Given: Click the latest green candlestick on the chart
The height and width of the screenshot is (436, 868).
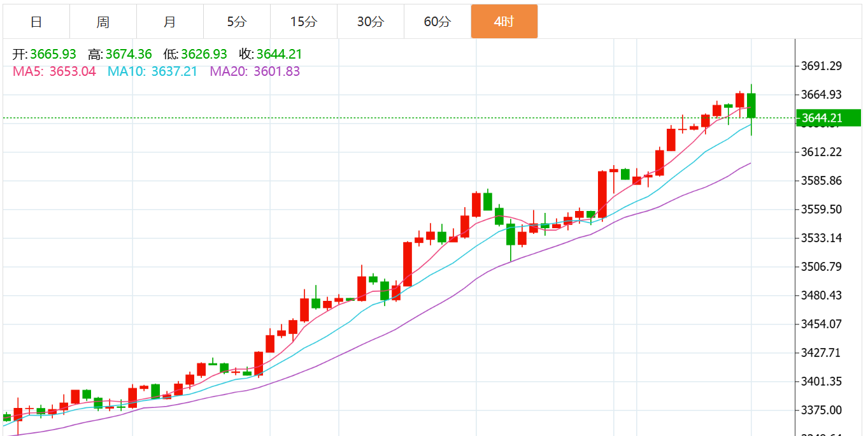Looking at the screenshot, I should (x=751, y=105).
